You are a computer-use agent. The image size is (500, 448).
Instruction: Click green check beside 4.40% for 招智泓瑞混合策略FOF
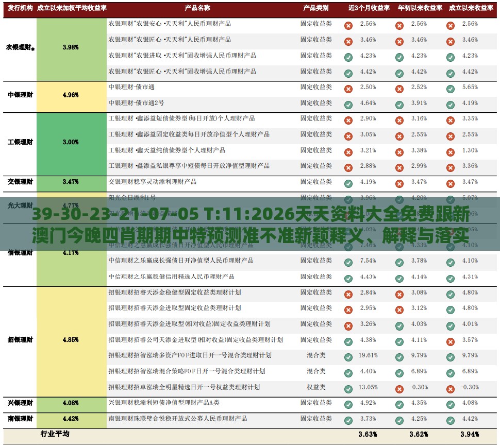click(348, 373)
